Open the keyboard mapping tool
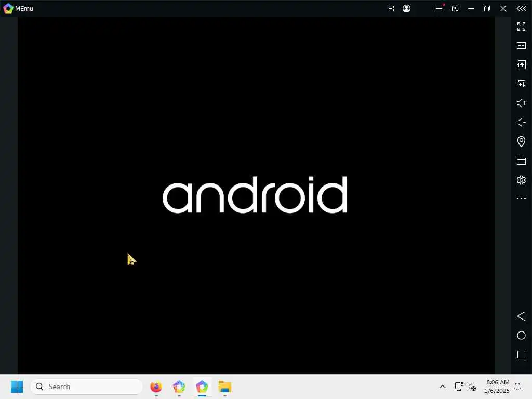Screen dimensions: 532x399 521,46
